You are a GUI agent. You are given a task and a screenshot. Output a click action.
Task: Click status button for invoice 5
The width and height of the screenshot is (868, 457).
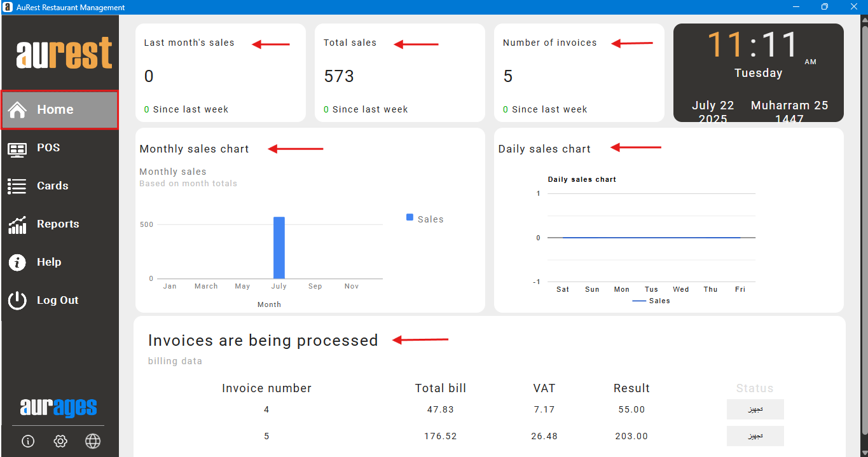coord(755,436)
